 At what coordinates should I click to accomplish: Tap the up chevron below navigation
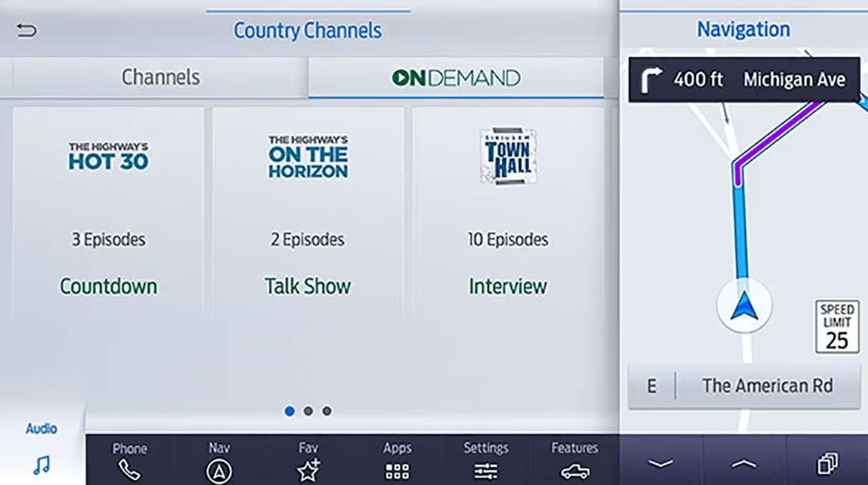(744, 464)
